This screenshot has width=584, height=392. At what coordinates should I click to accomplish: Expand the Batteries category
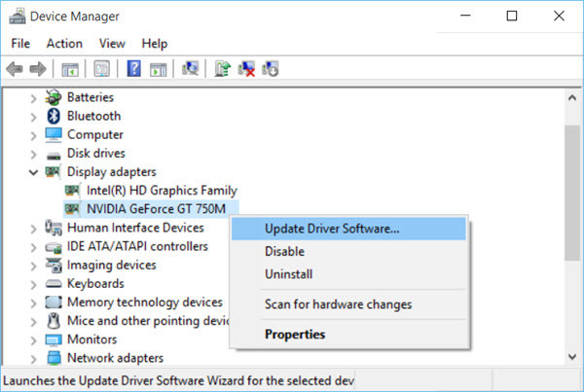33,98
